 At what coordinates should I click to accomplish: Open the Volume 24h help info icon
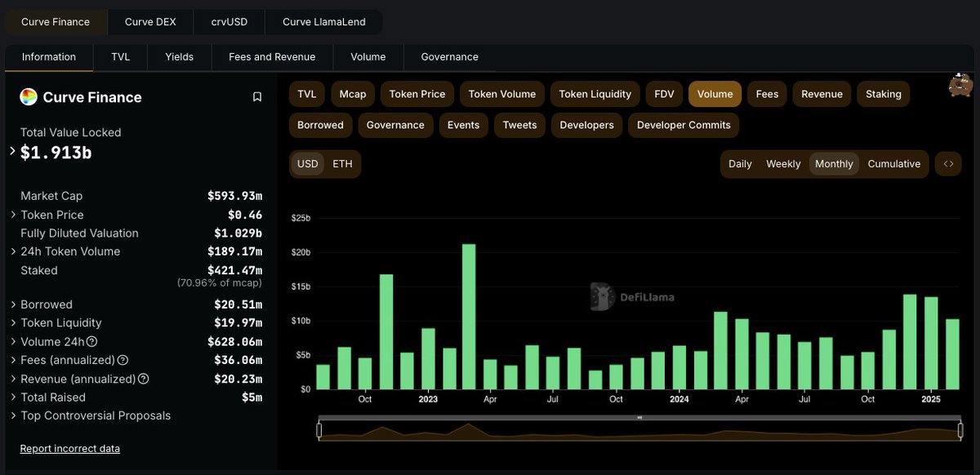91,342
